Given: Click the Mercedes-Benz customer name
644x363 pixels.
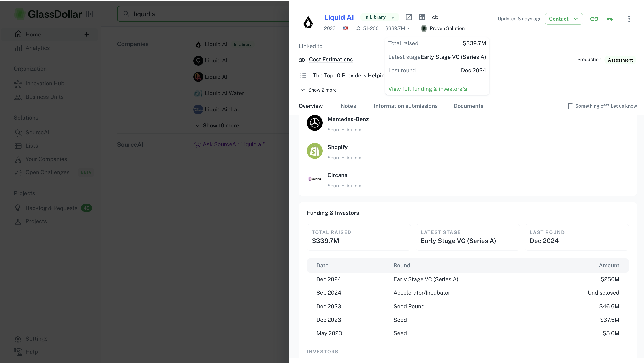Looking at the screenshot, I should tap(348, 119).
